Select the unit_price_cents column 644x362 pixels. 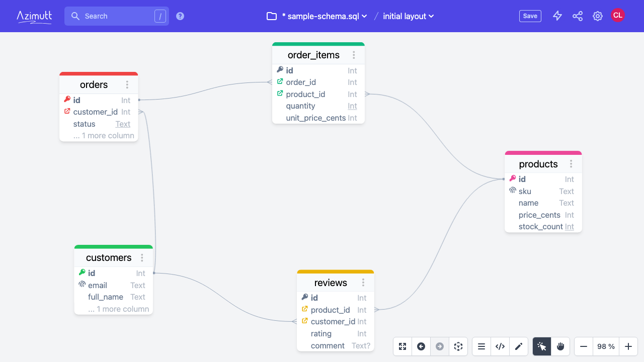[318, 118]
